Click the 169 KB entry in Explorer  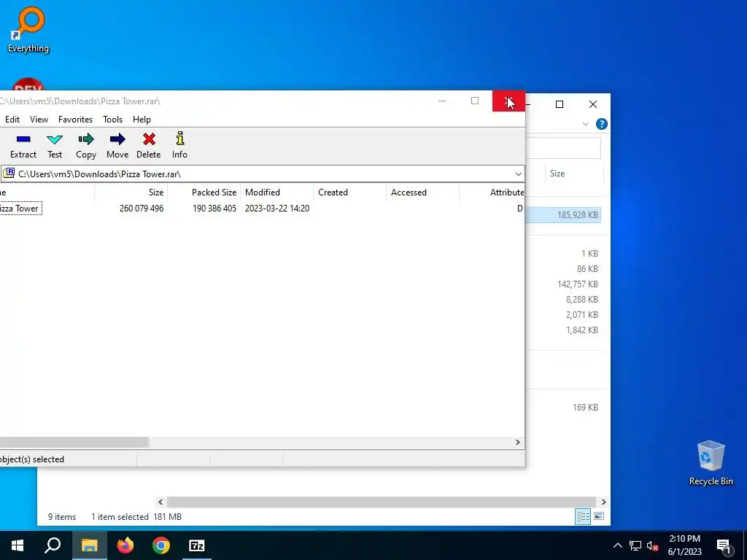click(x=585, y=408)
